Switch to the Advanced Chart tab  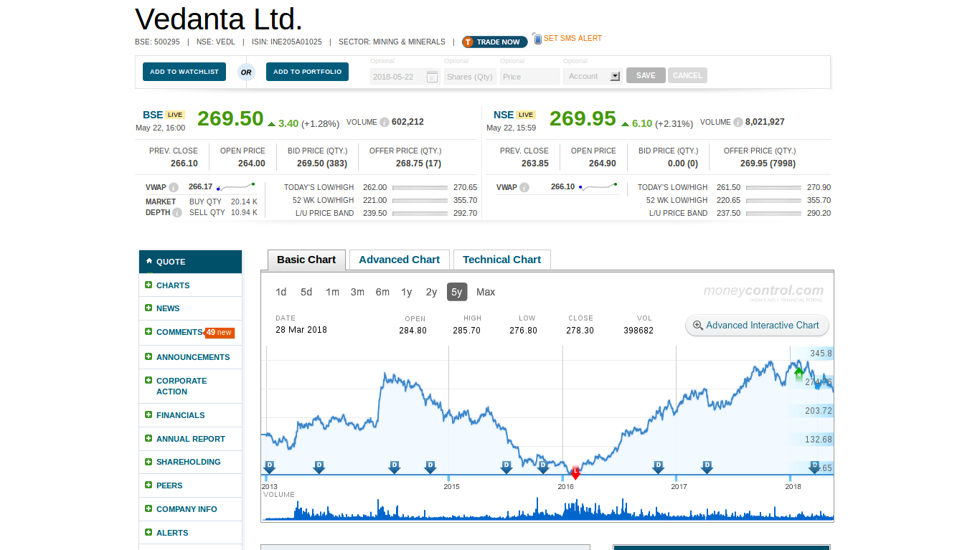399,260
